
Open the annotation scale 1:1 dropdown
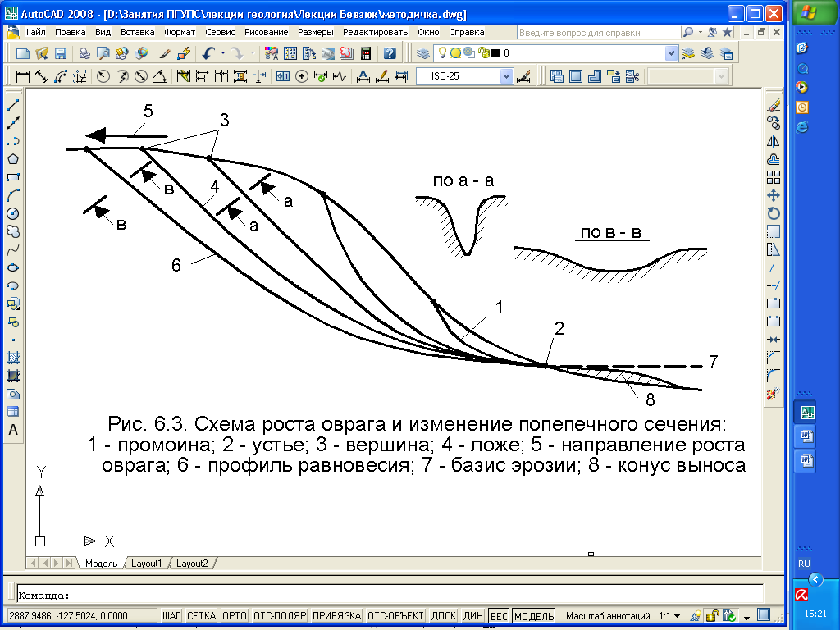click(677, 616)
